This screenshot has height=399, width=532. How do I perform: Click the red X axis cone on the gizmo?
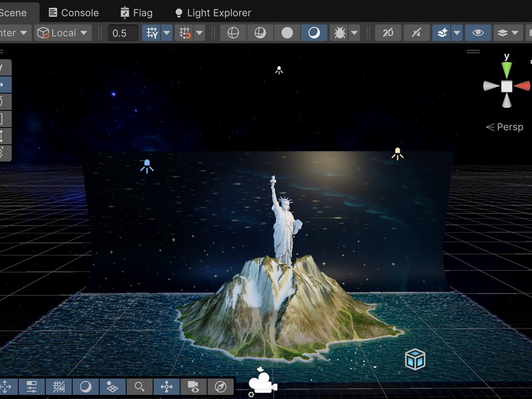(523, 86)
